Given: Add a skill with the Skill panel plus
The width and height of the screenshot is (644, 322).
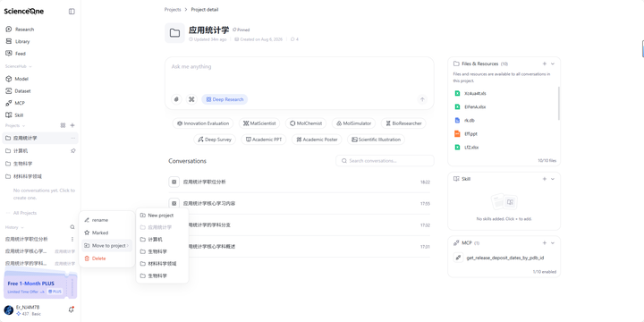Looking at the screenshot, I should [545, 179].
